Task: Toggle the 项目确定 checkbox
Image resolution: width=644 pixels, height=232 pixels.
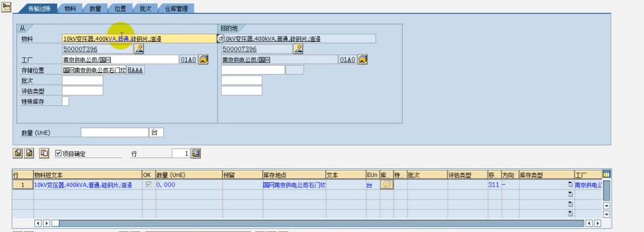Action: 59,153
